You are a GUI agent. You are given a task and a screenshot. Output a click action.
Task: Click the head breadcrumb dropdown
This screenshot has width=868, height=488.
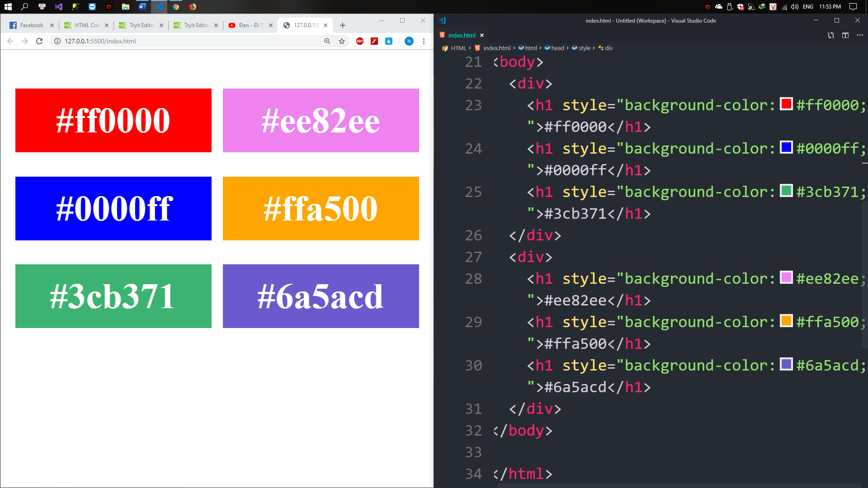557,48
